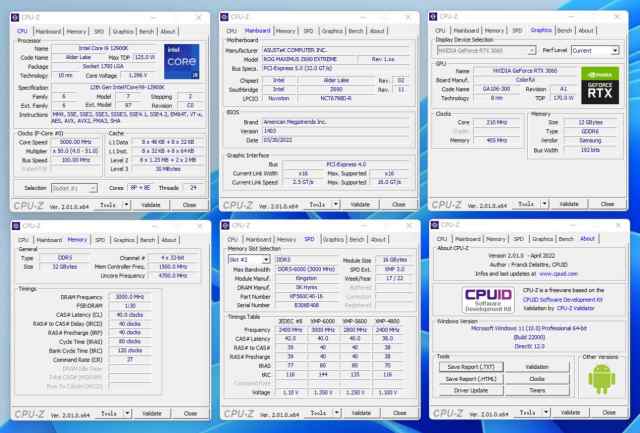Screen dimensions: 640x433
Task: Click the CPU-Z title icon in the Processor window
Action: [15, 18]
